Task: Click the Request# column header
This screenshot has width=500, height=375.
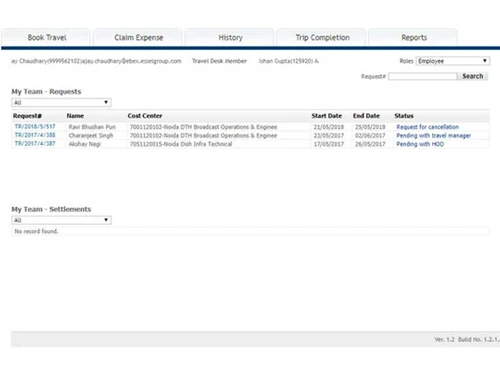Action: pyautogui.click(x=27, y=116)
